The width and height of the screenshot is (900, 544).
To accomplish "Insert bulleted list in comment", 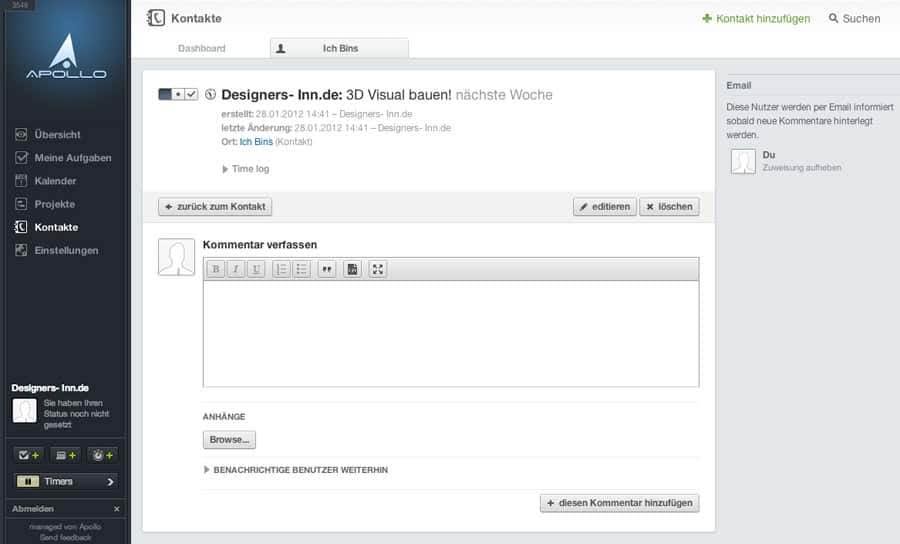I will click(x=301, y=269).
